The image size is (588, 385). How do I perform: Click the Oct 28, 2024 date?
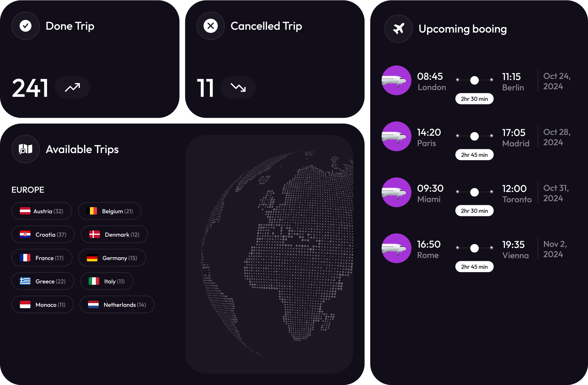557,137
